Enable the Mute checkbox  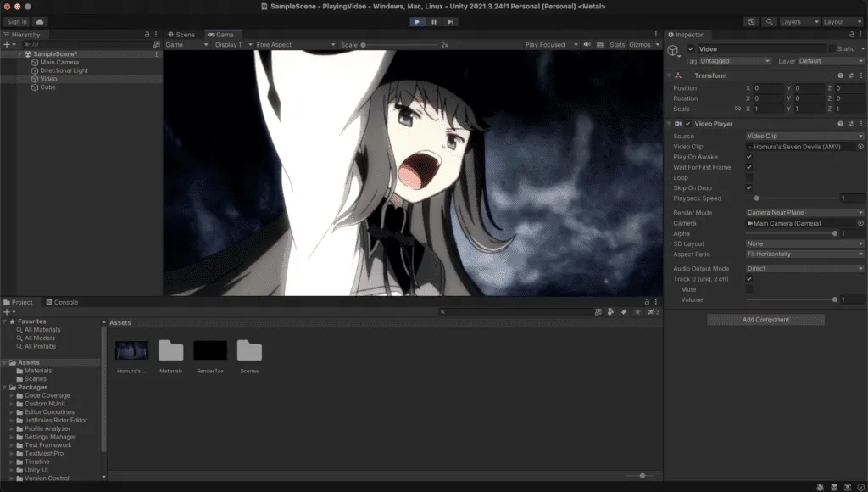[749, 289]
